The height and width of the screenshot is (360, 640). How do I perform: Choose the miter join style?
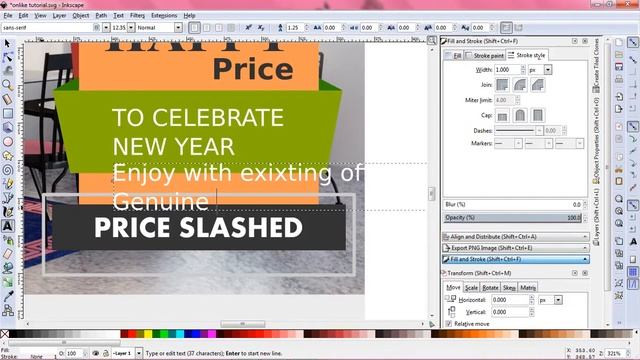(502, 85)
